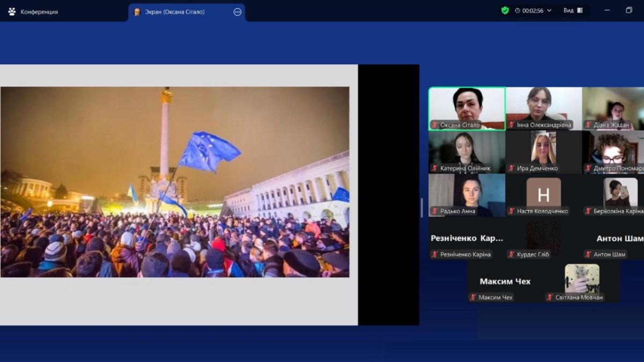The height and width of the screenshot is (362, 644).
Task: Select the Экран (Оксана Сітало) tab
Action: coord(174,12)
